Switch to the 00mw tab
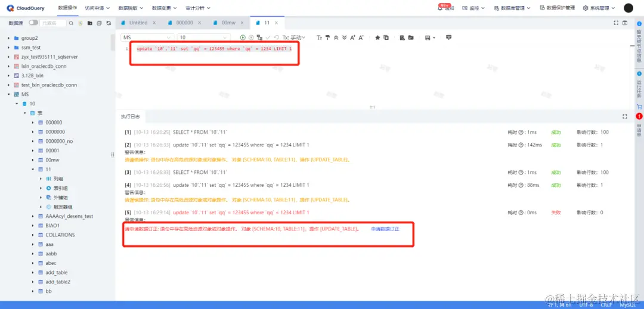 coord(228,23)
